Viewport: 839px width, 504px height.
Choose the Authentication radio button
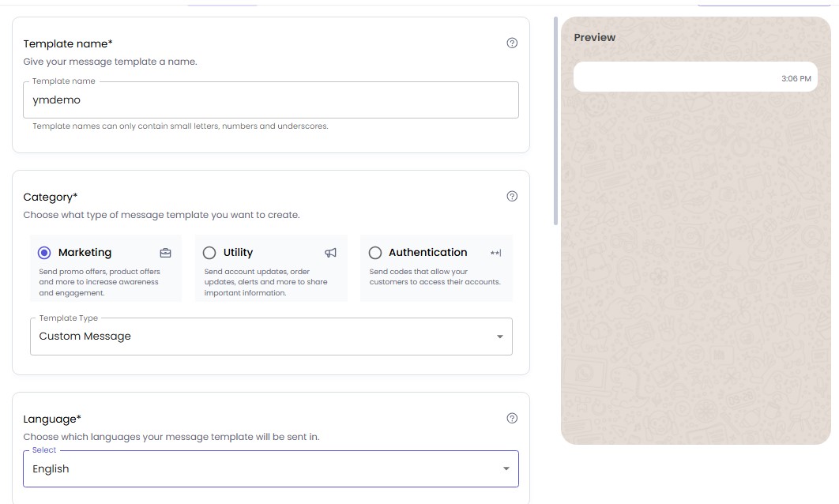375,253
